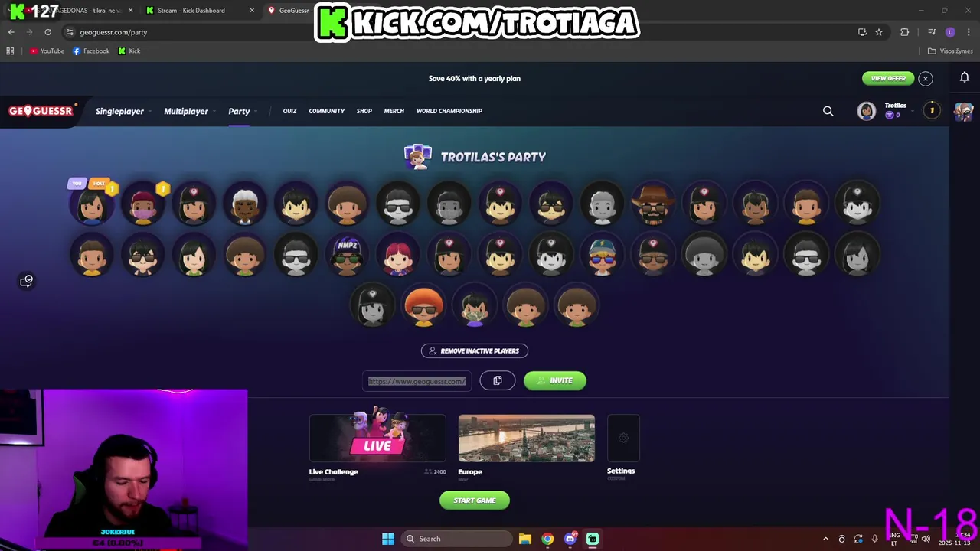
Task: Open the SHOP nav item
Action: click(364, 111)
